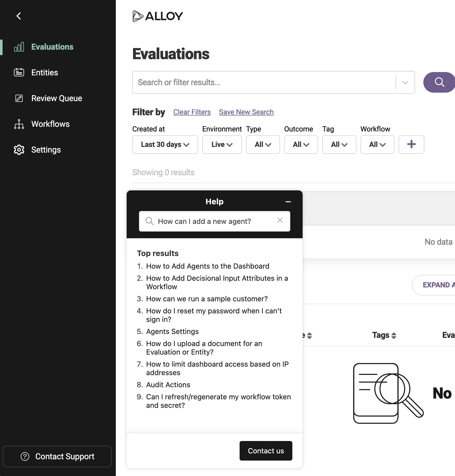The image size is (455, 476).
Task: Click the Entities sidebar icon
Action: tap(19, 73)
